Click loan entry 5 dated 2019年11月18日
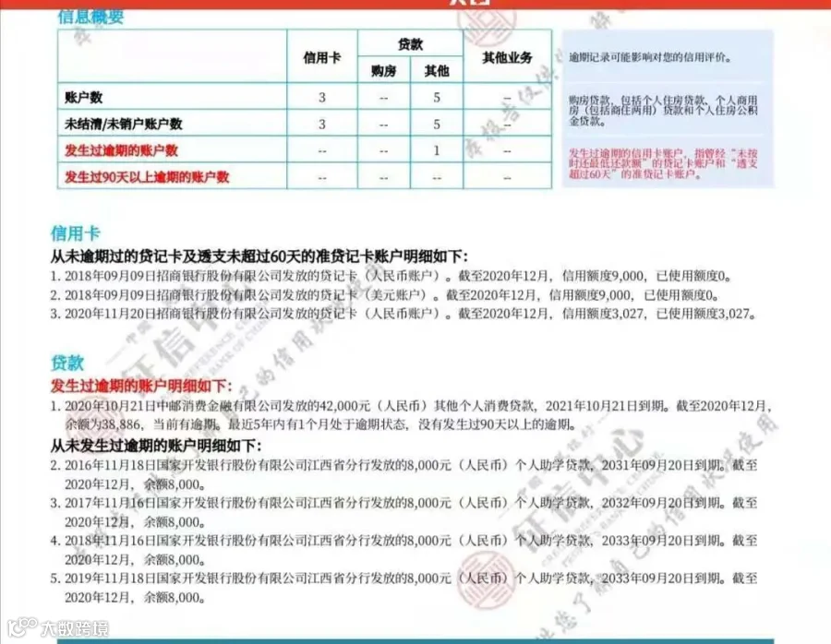 point(403,588)
